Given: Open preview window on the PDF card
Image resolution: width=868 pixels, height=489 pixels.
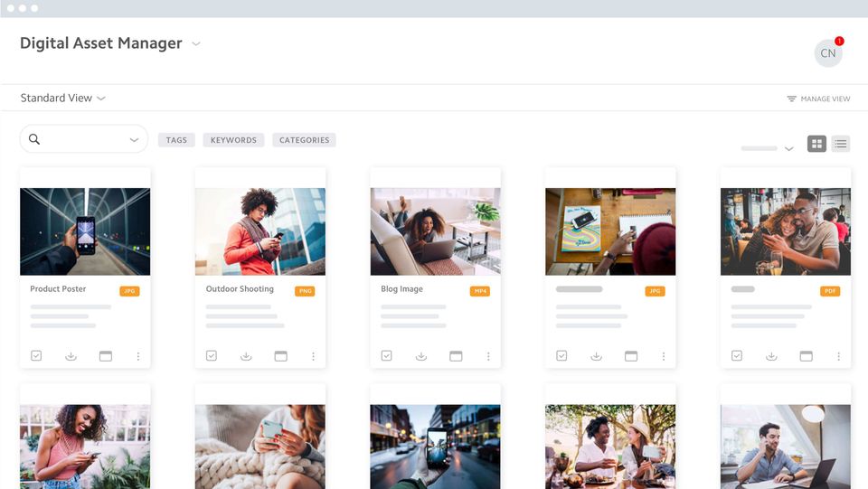Looking at the screenshot, I should [x=806, y=356].
